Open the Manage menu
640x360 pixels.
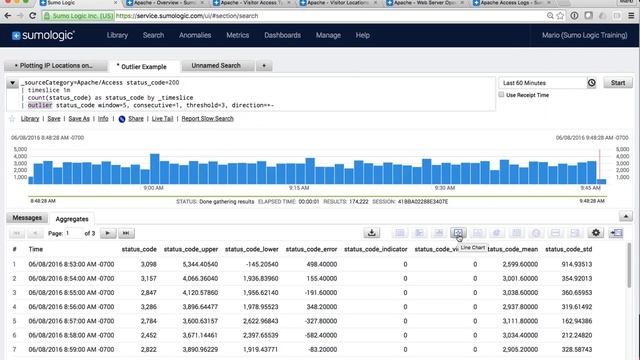point(328,35)
